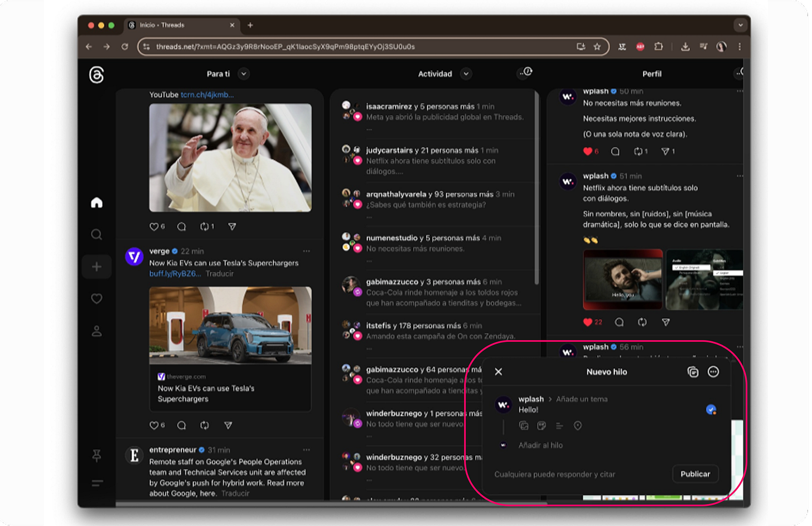This screenshot has height=526, width=812.
Task: Repost the verge Kia EVs post
Action: [205, 425]
